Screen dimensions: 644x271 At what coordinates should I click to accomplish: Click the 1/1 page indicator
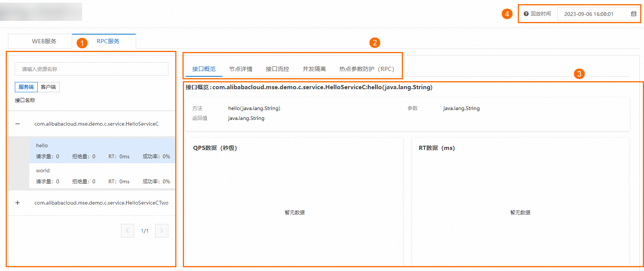[145, 231]
